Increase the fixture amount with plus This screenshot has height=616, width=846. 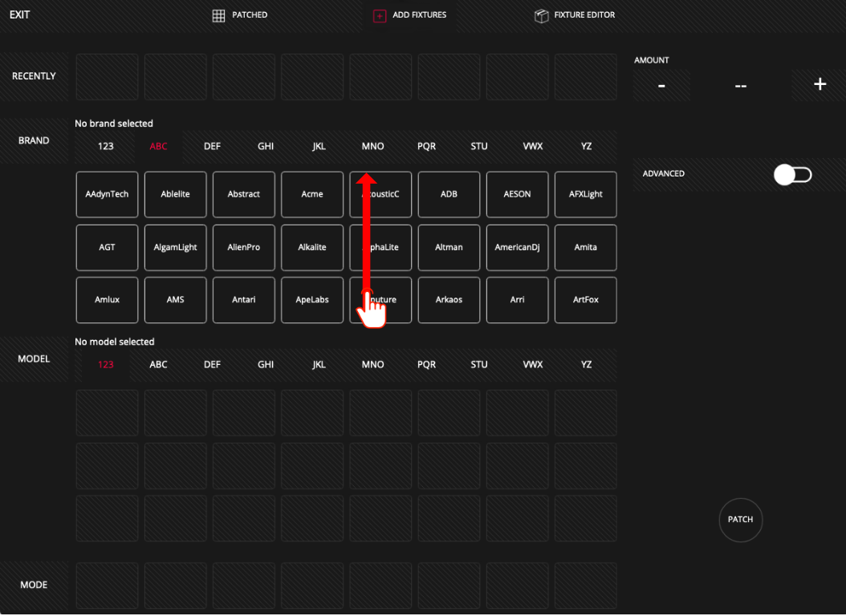820,84
